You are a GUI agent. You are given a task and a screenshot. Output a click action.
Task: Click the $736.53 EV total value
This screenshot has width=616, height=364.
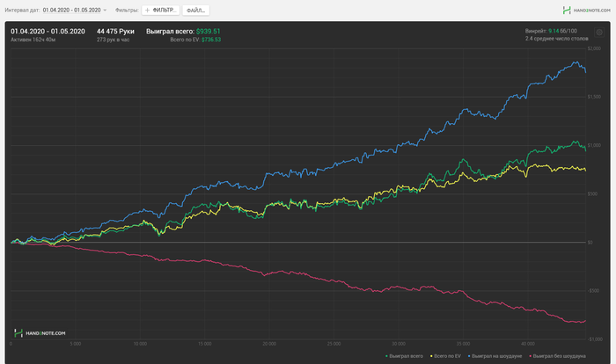pos(211,40)
